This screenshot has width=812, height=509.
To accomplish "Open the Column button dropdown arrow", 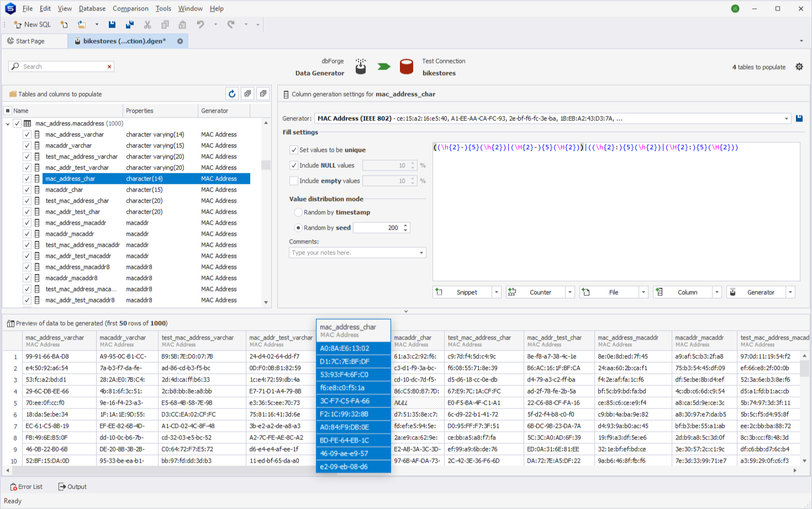I will [717, 292].
